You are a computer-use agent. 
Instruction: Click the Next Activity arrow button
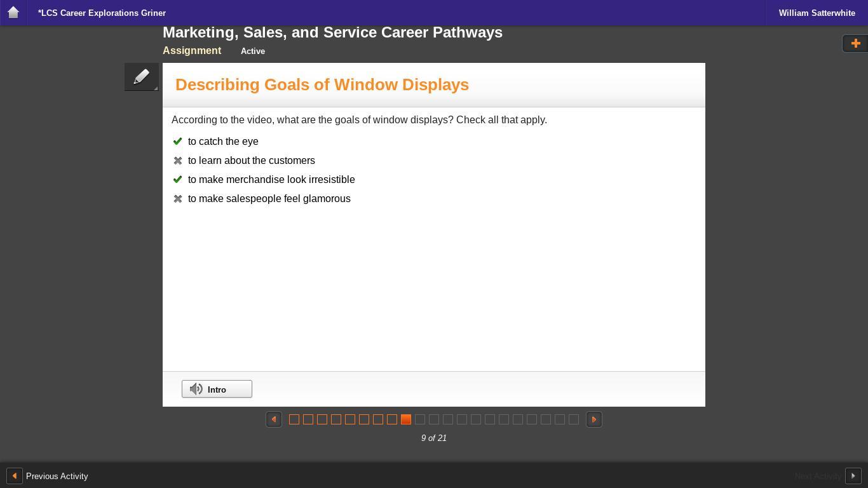(x=853, y=476)
